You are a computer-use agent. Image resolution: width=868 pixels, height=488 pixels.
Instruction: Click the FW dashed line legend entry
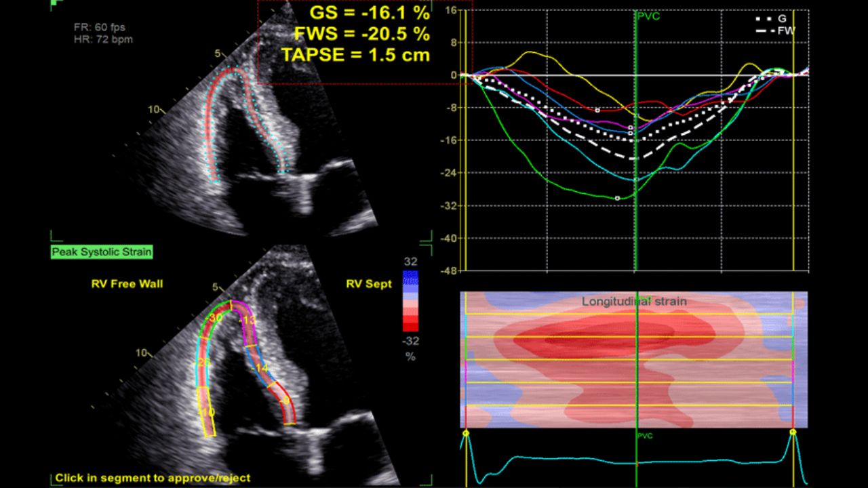point(774,30)
